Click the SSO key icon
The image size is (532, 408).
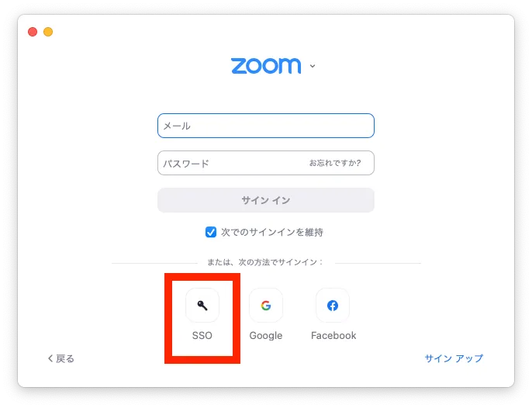202,305
